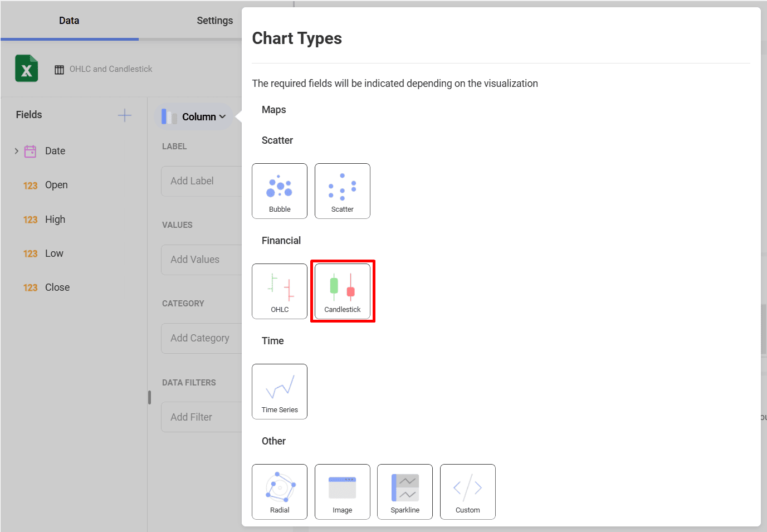The width and height of the screenshot is (767, 532).
Task: Click the Excel file icon
Action: coord(26,69)
